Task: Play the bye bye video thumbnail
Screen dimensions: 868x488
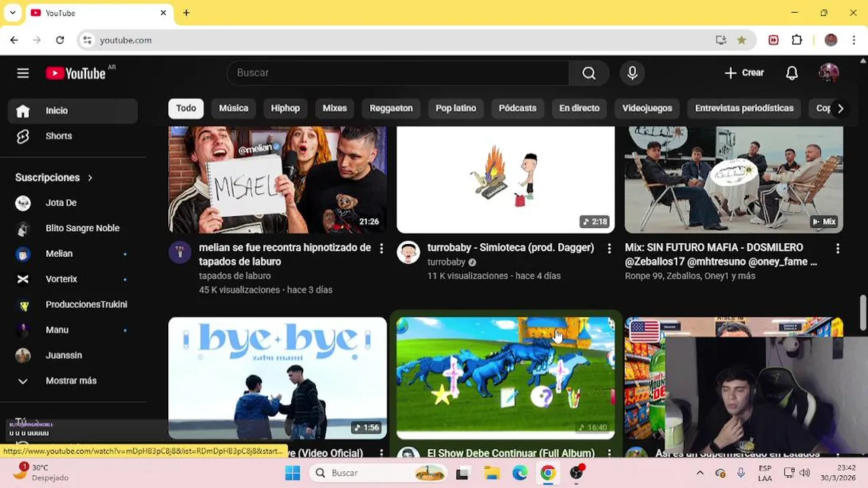Action: point(277,378)
